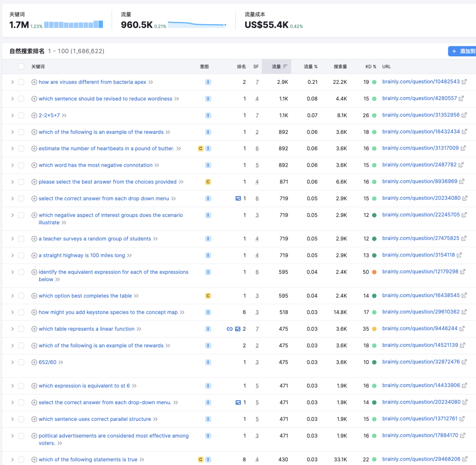Click link icon in 'which table represents a linear function' row

click(x=229, y=329)
